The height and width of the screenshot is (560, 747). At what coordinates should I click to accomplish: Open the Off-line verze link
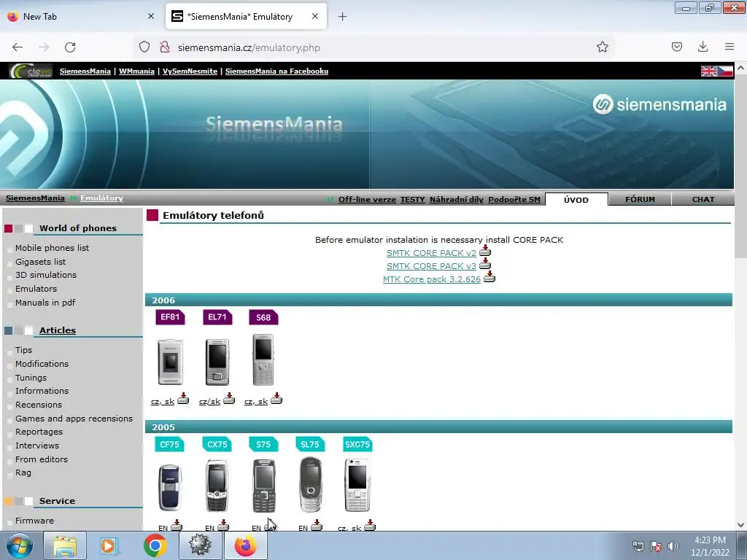click(x=367, y=200)
